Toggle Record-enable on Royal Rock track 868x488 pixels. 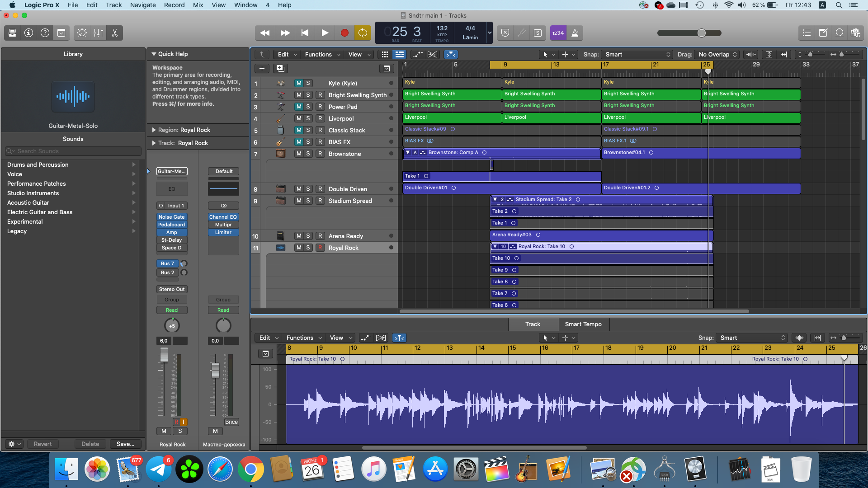tap(321, 247)
